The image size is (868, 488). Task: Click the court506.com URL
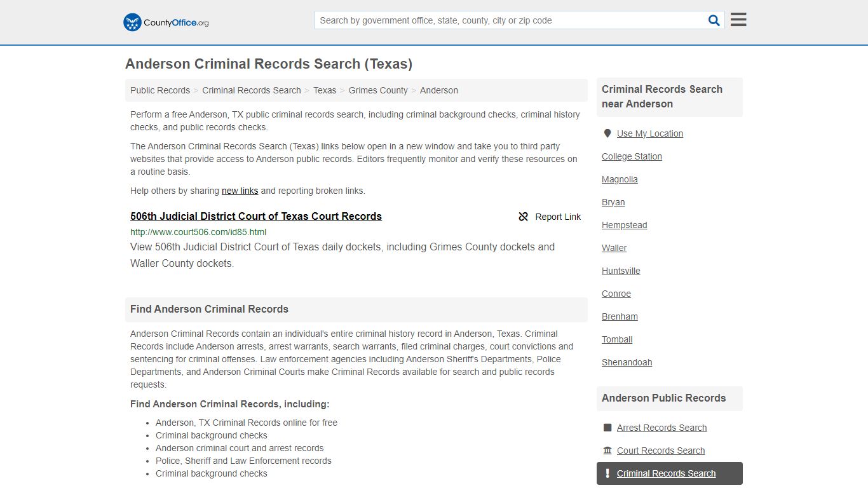click(198, 232)
